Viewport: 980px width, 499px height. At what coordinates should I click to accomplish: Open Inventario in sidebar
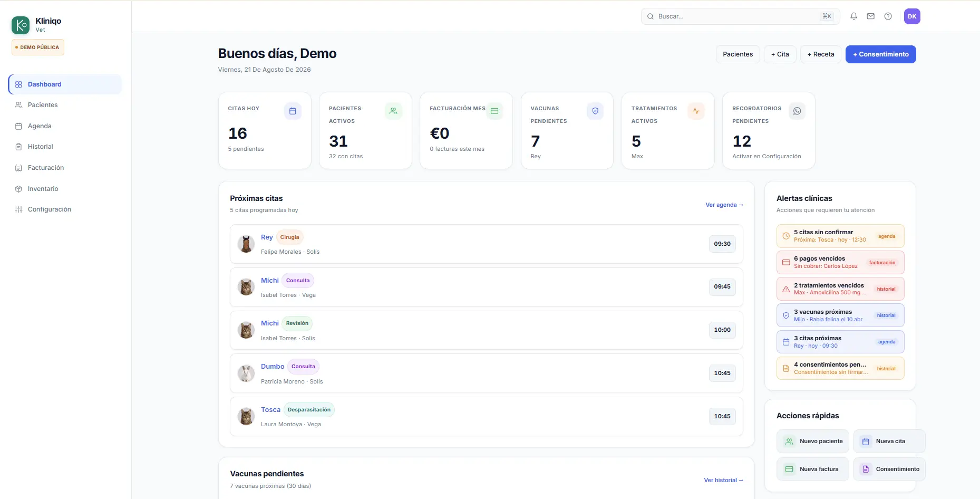point(65,189)
